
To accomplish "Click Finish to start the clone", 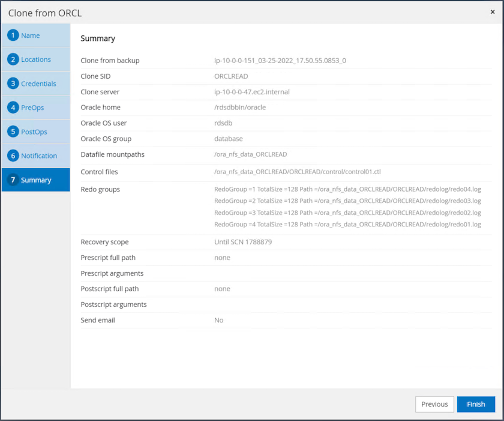I will tap(476, 404).
